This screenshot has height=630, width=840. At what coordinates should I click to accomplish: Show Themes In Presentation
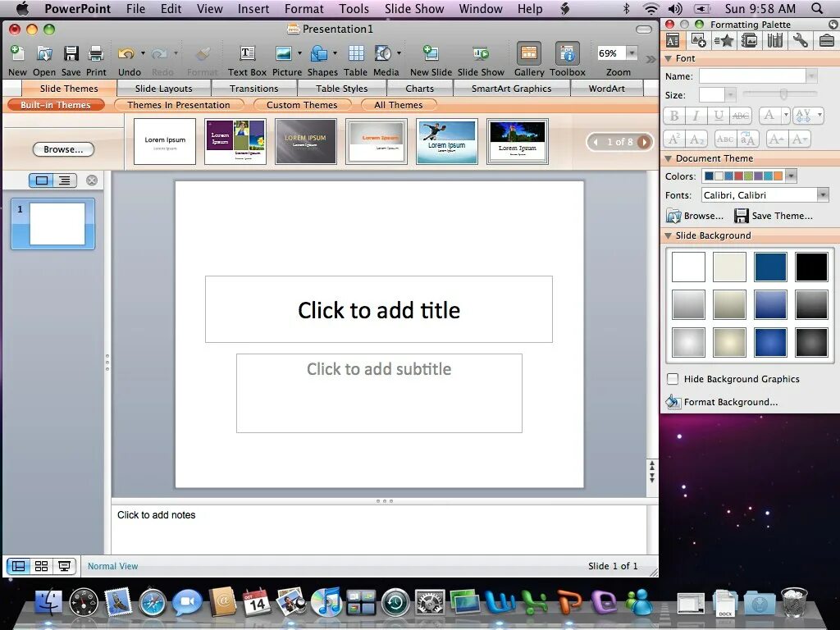tap(178, 105)
